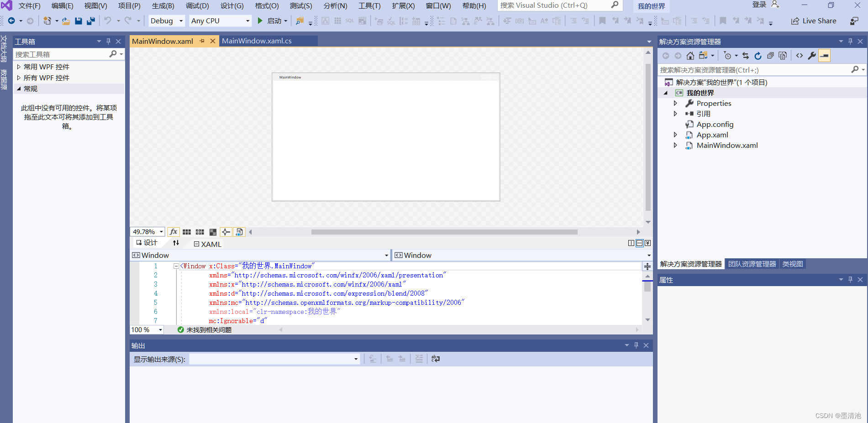Click the properties wrench icon in Solution Explorer
This screenshot has width=868, height=423.
pyautogui.click(x=812, y=56)
